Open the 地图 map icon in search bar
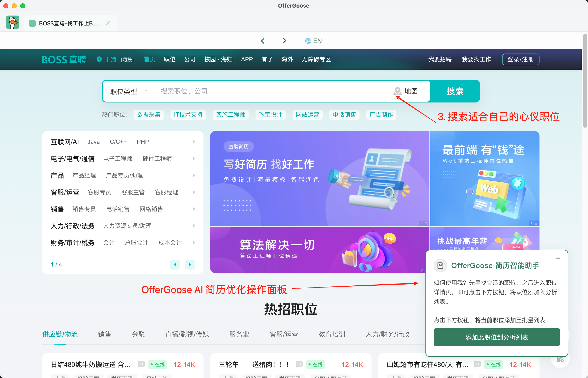Image resolution: width=588 pixels, height=378 pixels. pos(397,91)
